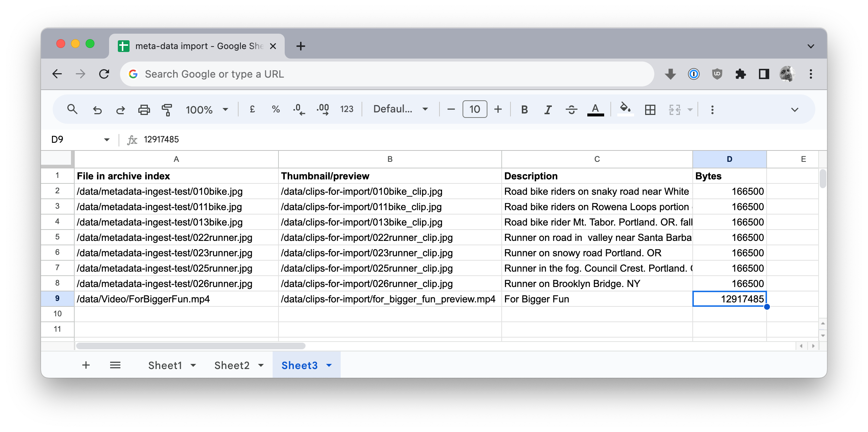Open the Print dialog
The image size is (868, 432).
click(144, 109)
